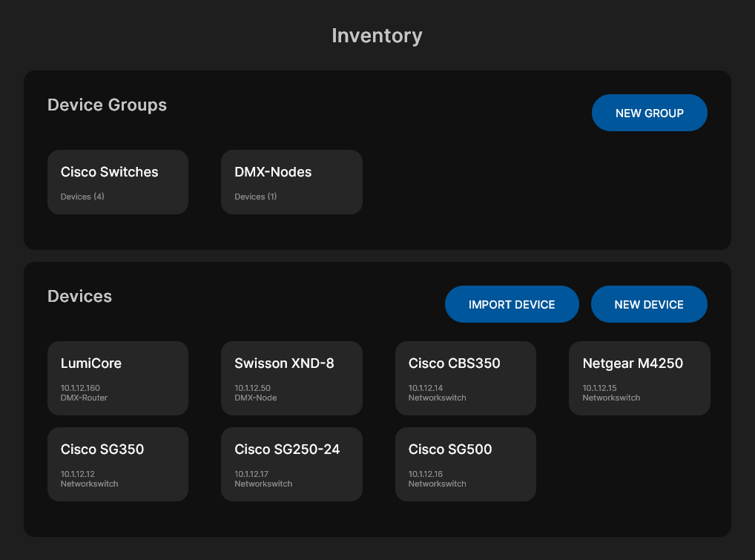Click the Networkswitch label under Cisco SG500
Image resolution: width=755 pixels, height=560 pixels.
tap(437, 483)
